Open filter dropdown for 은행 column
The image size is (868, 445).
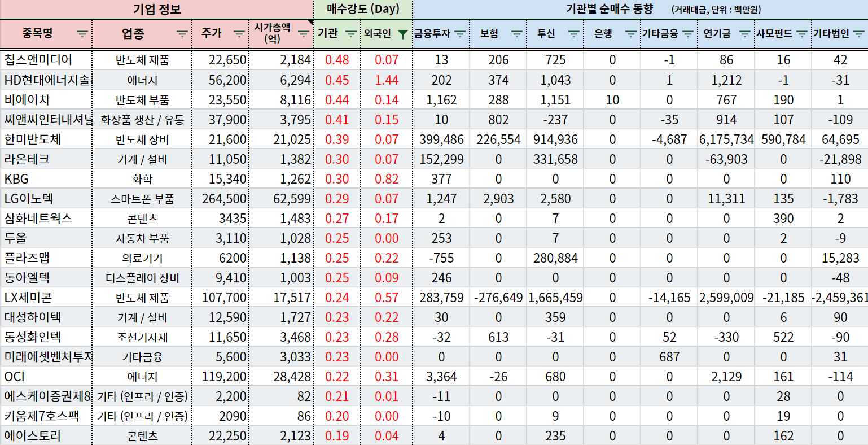[631, 34]
